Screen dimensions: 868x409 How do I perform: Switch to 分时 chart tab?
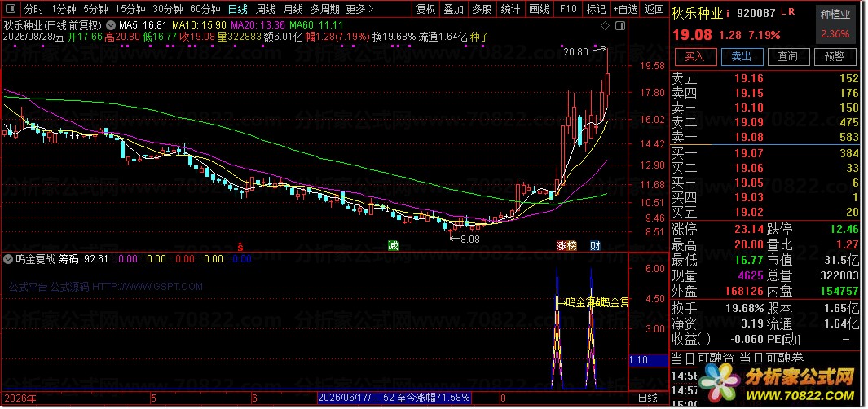point(34,9)
